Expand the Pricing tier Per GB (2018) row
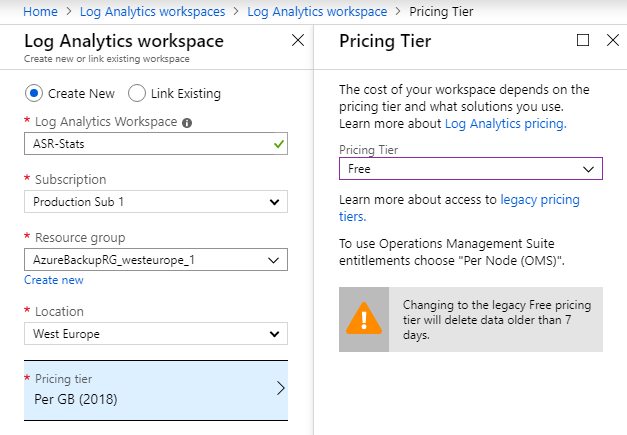The width and height of the screenshot is (627, 435). point(156,390)
